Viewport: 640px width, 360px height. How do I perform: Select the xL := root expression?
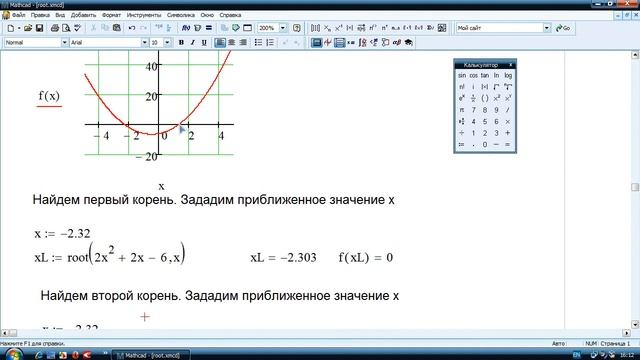(110, 254)
